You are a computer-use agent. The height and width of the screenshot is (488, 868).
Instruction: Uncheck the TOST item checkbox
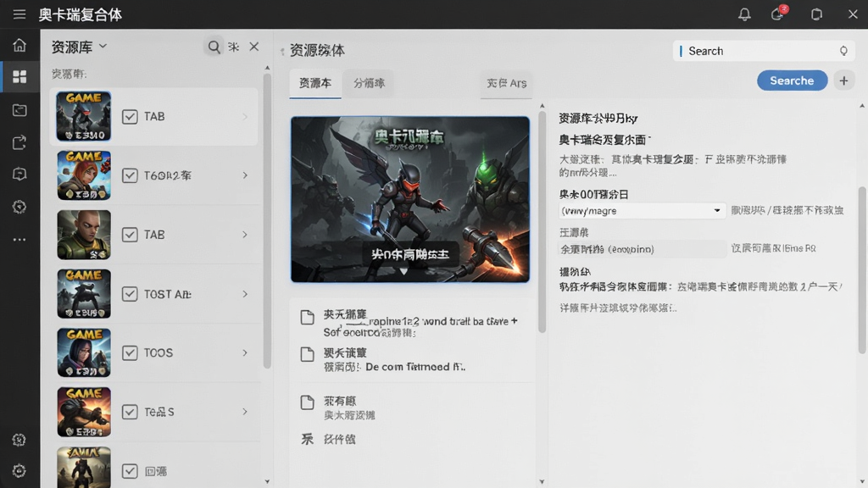tap(130, 294)
